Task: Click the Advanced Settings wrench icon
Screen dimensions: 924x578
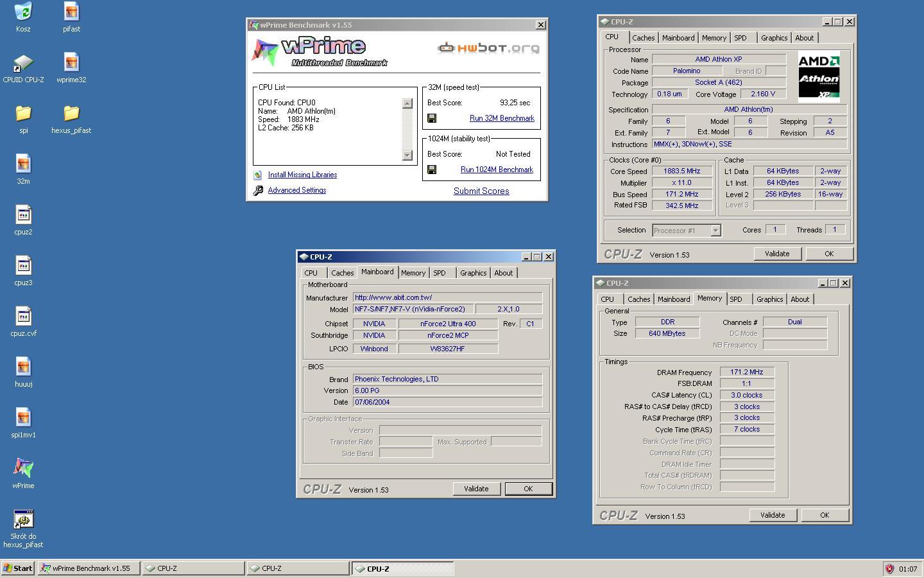Action: (258, 190)
